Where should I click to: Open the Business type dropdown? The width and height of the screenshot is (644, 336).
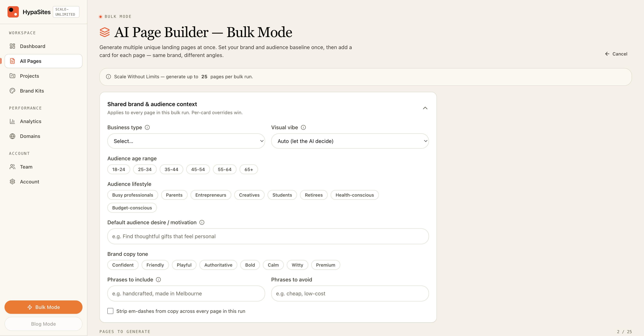point(186,141)
